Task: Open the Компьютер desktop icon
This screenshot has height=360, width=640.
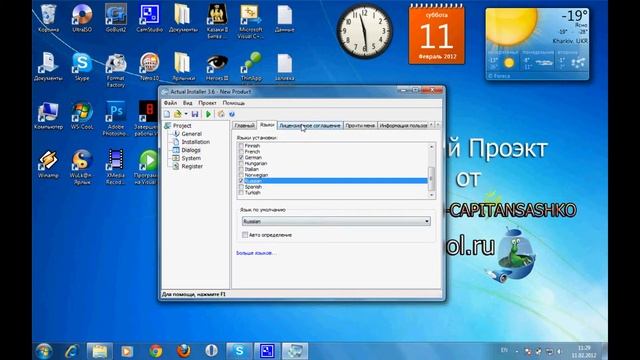Action: 48,116
